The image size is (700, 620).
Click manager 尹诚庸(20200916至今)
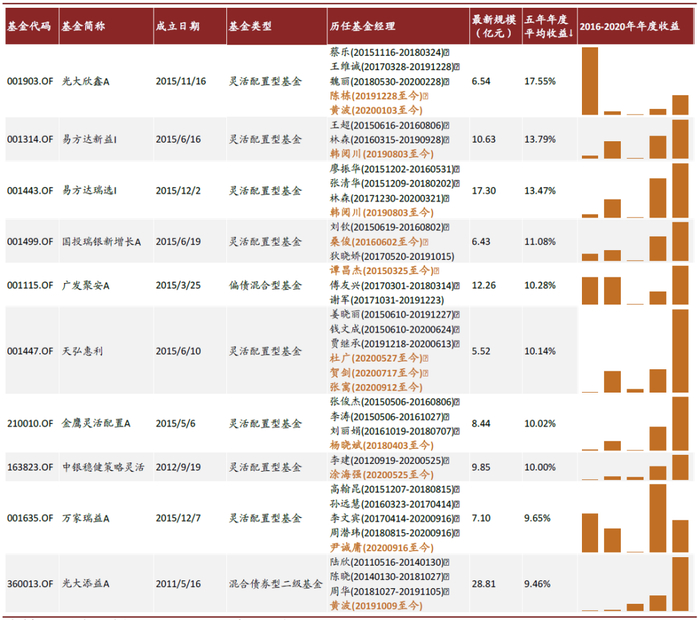[x=382, y=547]
